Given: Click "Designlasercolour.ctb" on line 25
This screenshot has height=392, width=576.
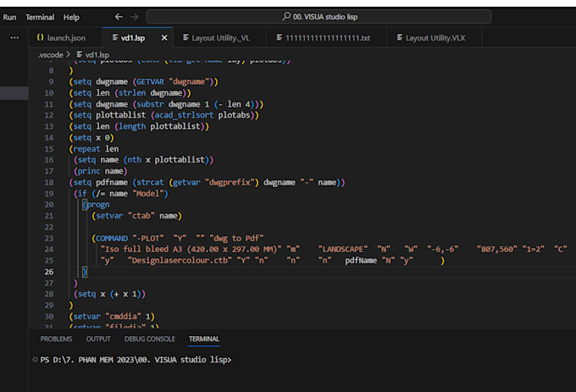Looking at the screenshot, I should pos(180,260).
